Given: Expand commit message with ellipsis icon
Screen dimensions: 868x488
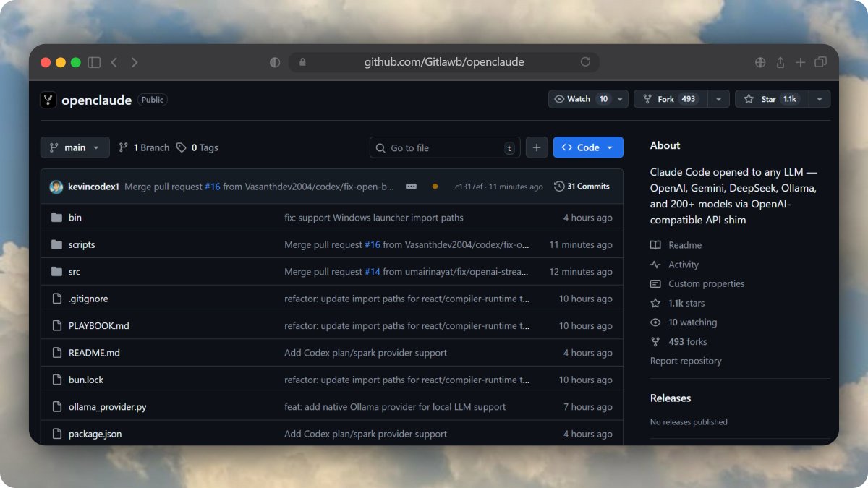Looking at the screenshot, I should (411, 187).
